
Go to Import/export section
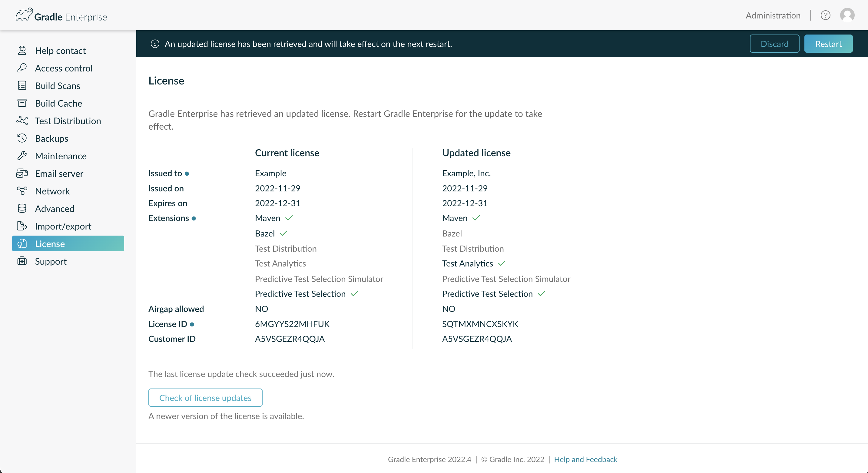[63, 226]
